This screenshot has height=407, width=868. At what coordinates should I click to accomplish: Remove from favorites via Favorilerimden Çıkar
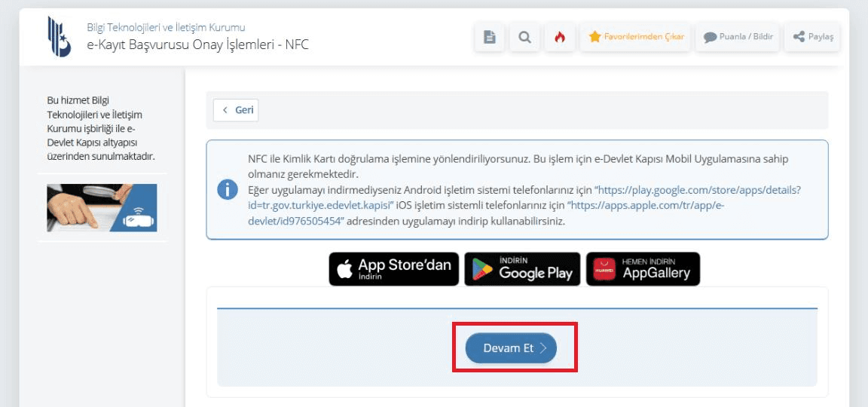(x=635, y=37)
